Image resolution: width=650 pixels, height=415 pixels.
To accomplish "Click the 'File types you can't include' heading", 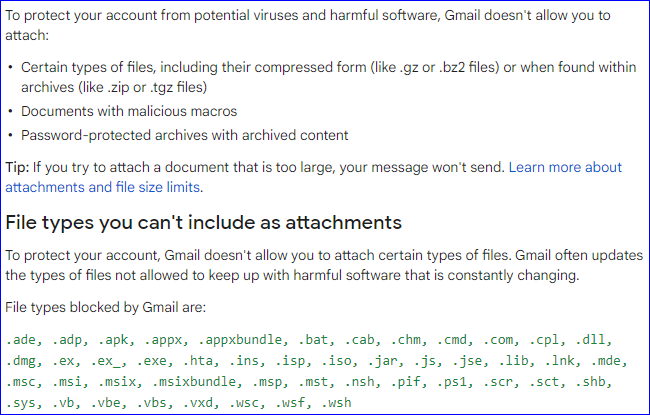I will [x=204, y=223].
